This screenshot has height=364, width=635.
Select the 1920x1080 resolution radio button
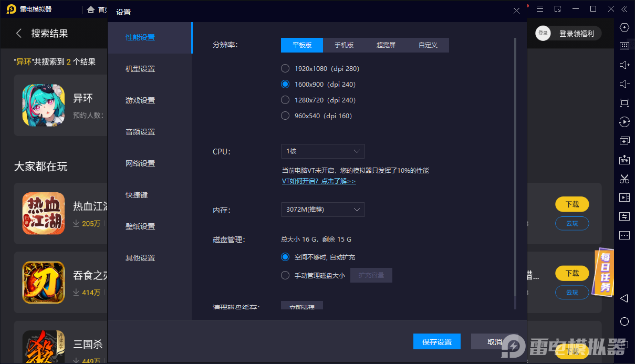(285, 68)
